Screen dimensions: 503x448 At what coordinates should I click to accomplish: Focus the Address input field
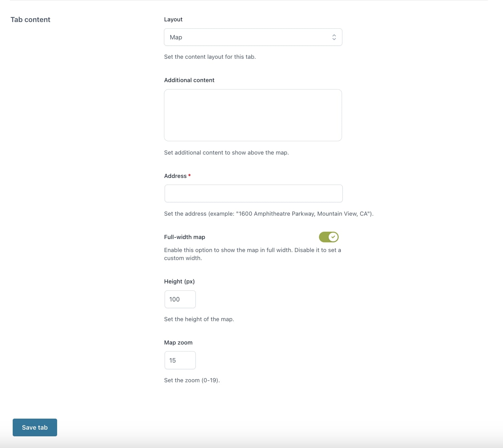254,194
